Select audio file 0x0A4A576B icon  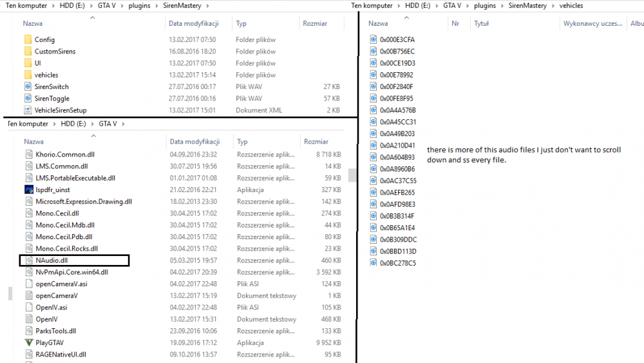[x=373, y=110]
